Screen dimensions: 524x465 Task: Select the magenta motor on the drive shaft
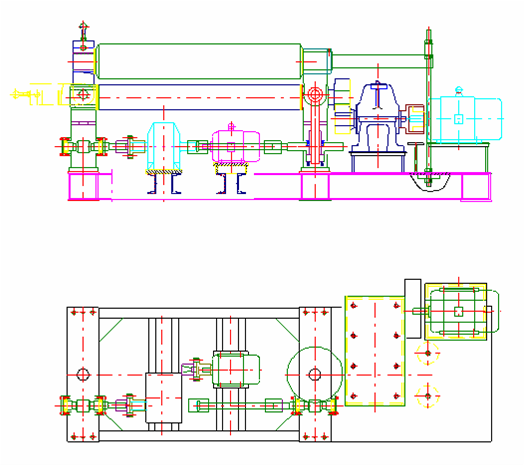click(x=236, y=146)
